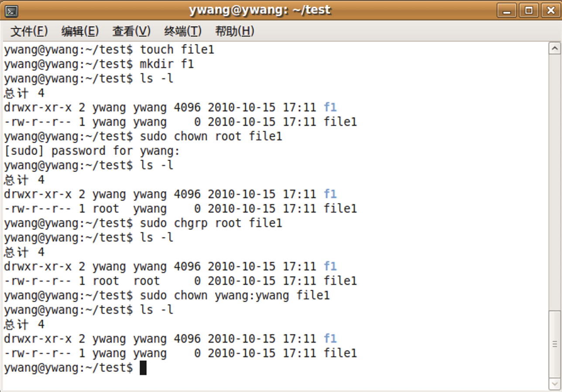Maximize the terminal window
The image size is (562, 392).
point(529,10)
